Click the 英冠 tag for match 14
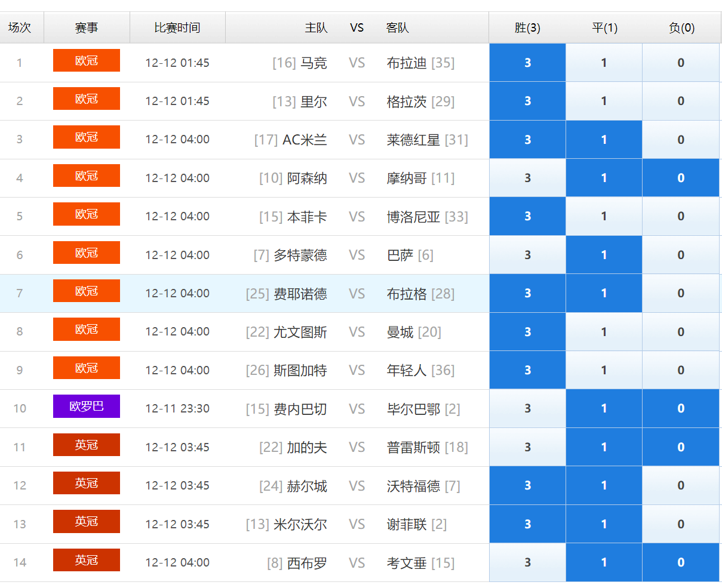 coord(87,560)
